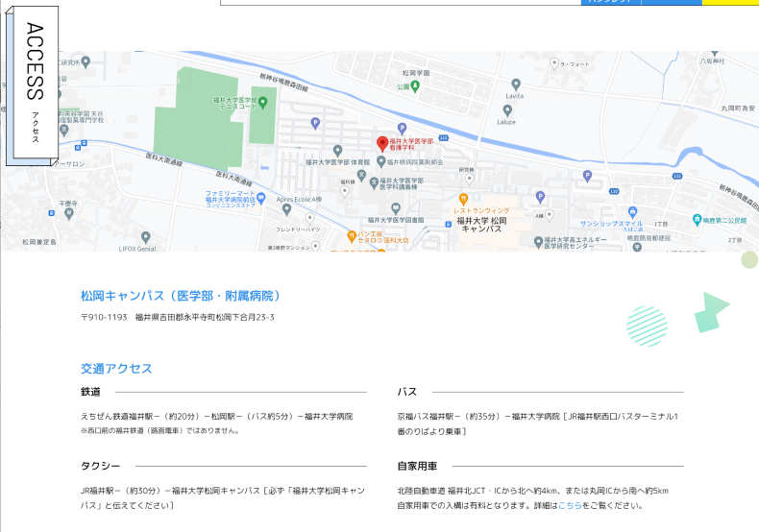
Task: Click the Lavita map pin
Action: [x=516, y=85]
